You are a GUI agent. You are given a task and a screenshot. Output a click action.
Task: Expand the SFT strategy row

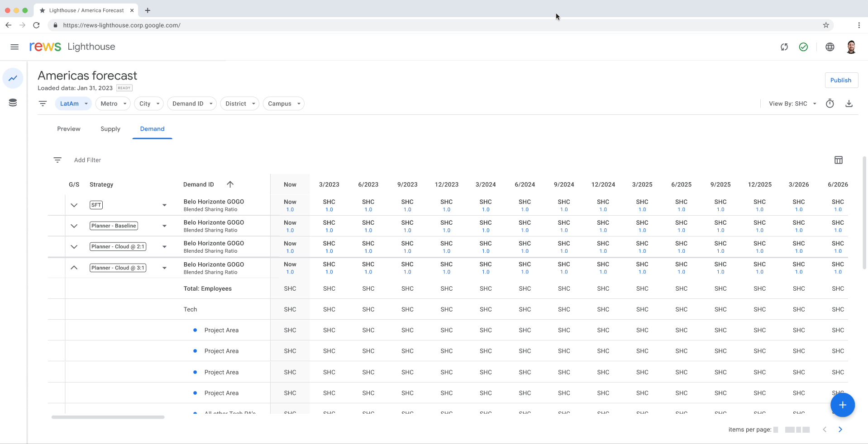(x=74, y=205)
